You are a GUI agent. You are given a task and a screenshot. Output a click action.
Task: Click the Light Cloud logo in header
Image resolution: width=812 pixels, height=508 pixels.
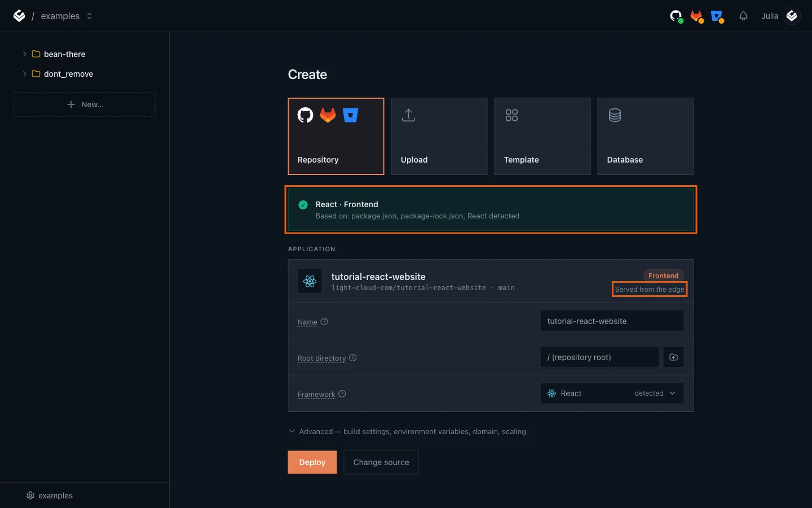(x=19, y=16)
